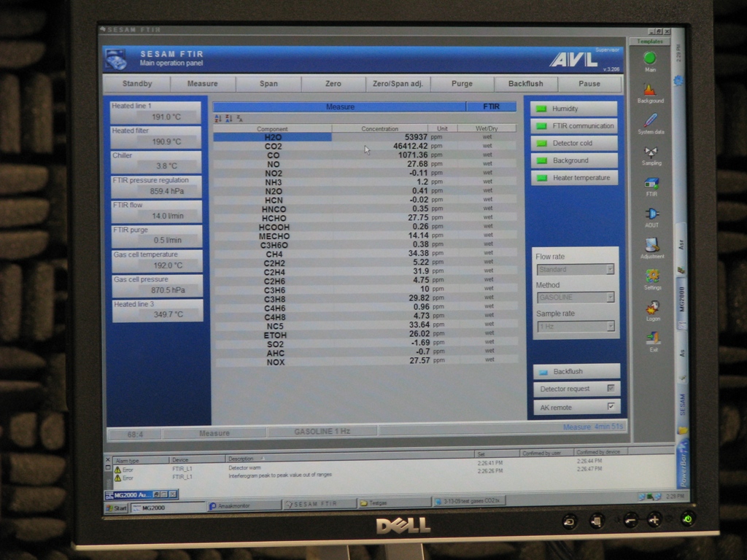
Task: Open the Background template icon
Action: pyautogui.click(x=650, y=90)
